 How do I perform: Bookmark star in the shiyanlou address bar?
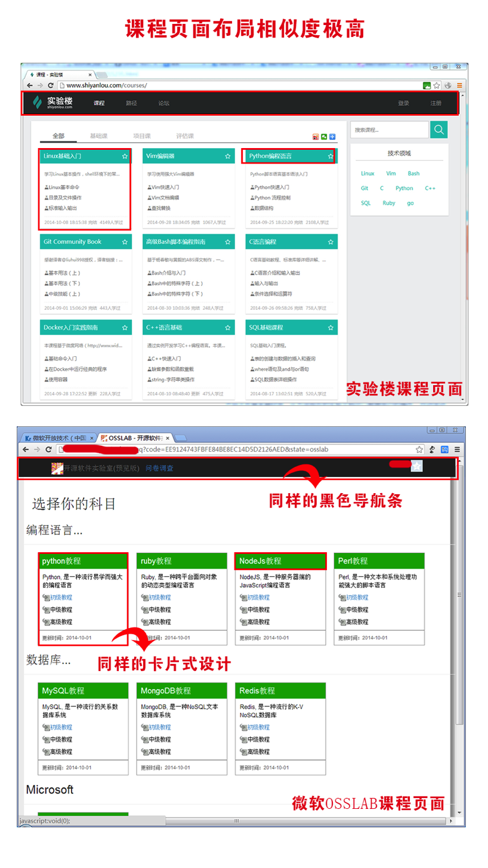[x=437, y=85]
